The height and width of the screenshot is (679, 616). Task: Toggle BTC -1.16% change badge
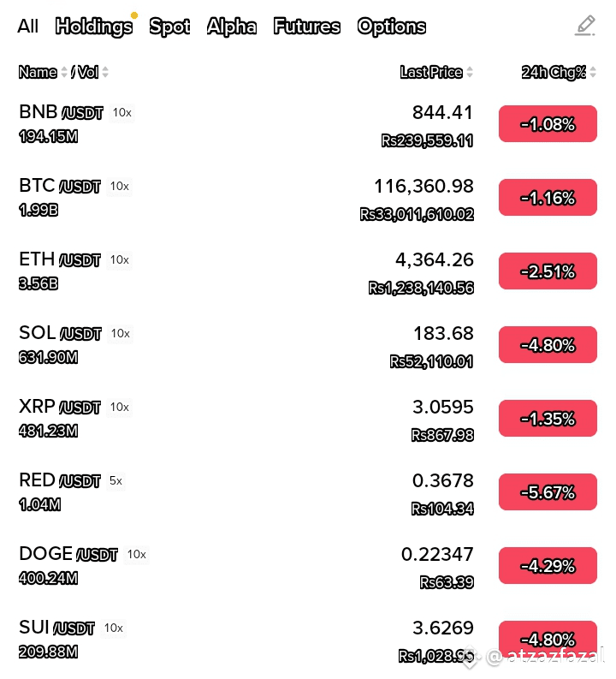pyautogui.click(x=548, y=198)
